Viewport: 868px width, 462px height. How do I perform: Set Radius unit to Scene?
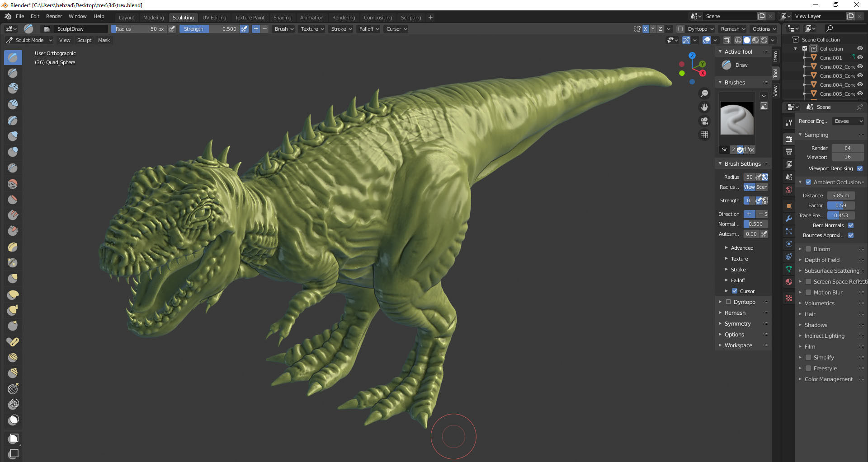(x=762, y=187)
